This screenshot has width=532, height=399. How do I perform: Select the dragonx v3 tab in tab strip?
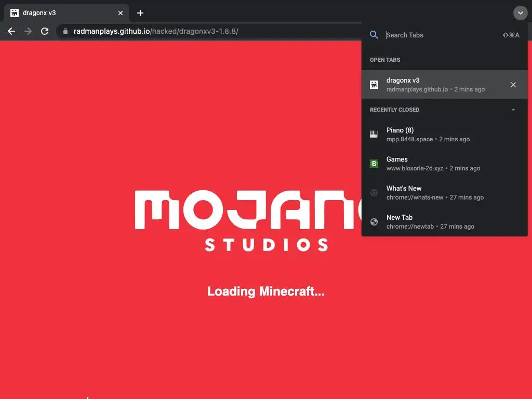(x=66, y=13)
